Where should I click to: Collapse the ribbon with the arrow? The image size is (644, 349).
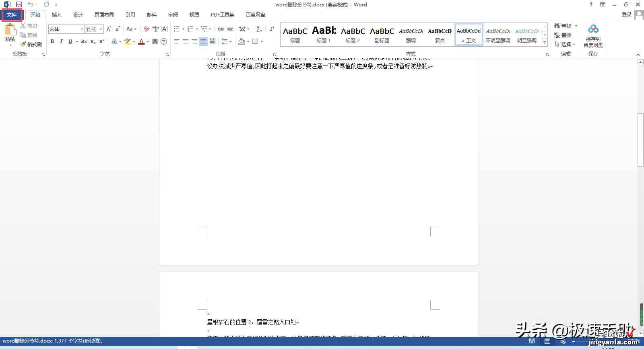(x=638, y=55)
